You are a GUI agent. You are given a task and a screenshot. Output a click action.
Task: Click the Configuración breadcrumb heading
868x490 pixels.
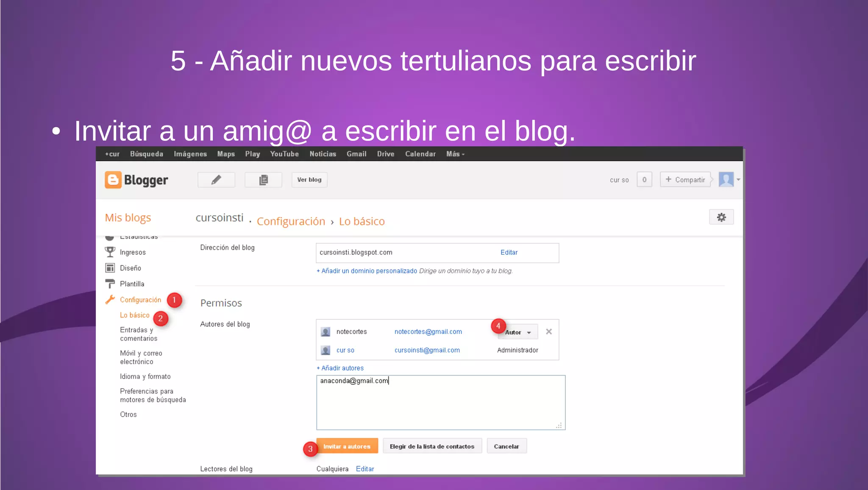(x=291, y=221)
